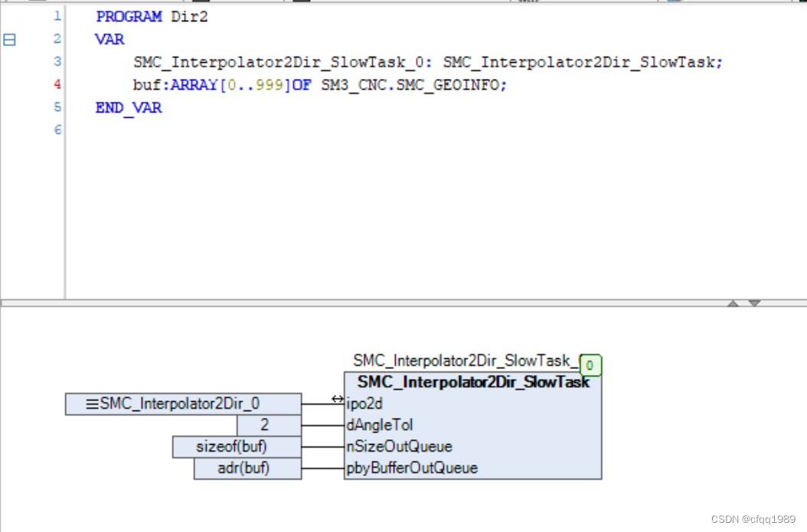Click the SMC_Interpolator2Dir_SlowTask_0 instance name above the block
The height and width of the screenshot is (532, 807).
tap(465, 360)
